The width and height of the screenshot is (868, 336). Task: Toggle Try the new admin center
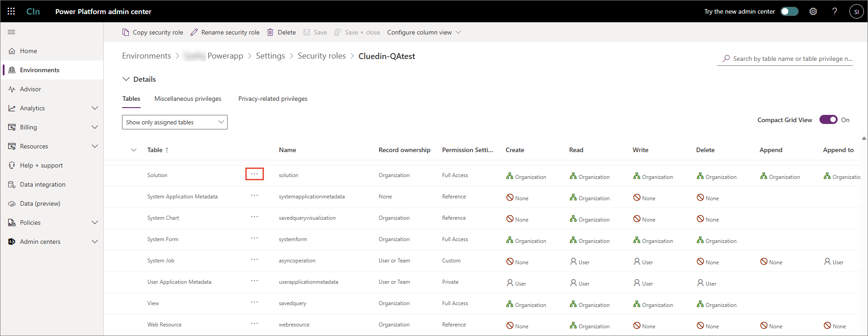click(x=790, y=11)
